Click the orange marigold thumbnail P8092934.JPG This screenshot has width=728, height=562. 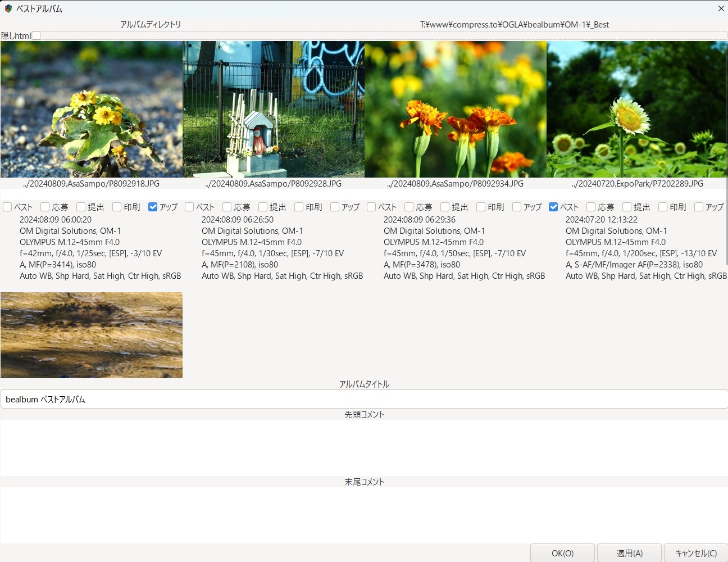(456, 109)
